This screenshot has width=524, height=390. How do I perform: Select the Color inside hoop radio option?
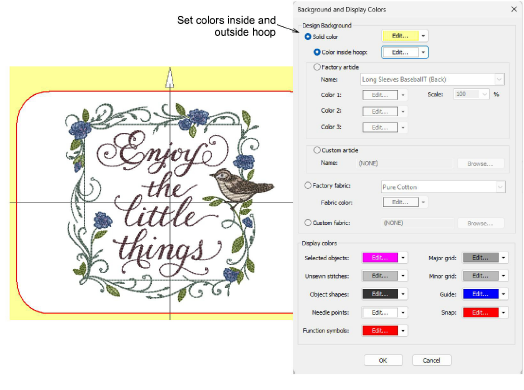[317, 52]
